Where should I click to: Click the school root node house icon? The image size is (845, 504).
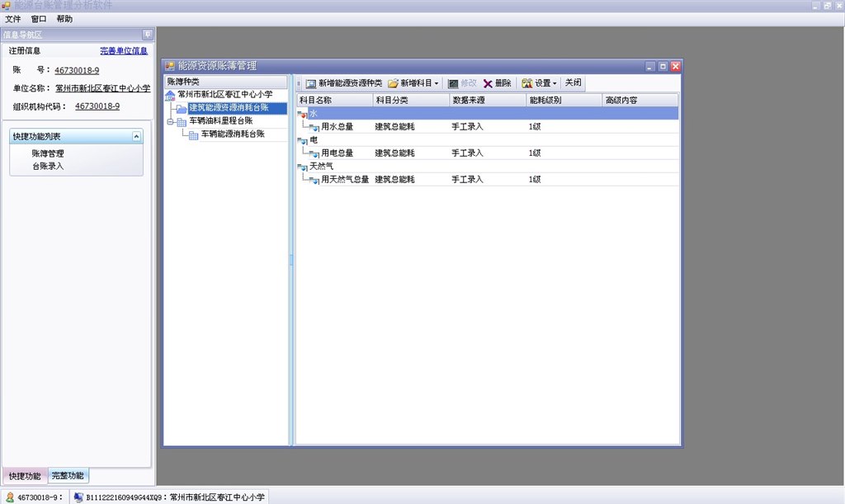171,96
